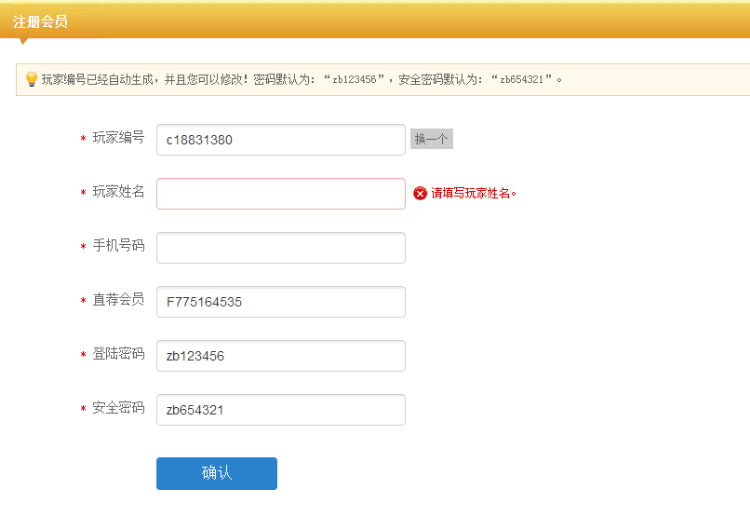Click the 玩家编号 label
The height and width of the screenshot is (516, 750).
pyautogui.click(x=118, y=138)
